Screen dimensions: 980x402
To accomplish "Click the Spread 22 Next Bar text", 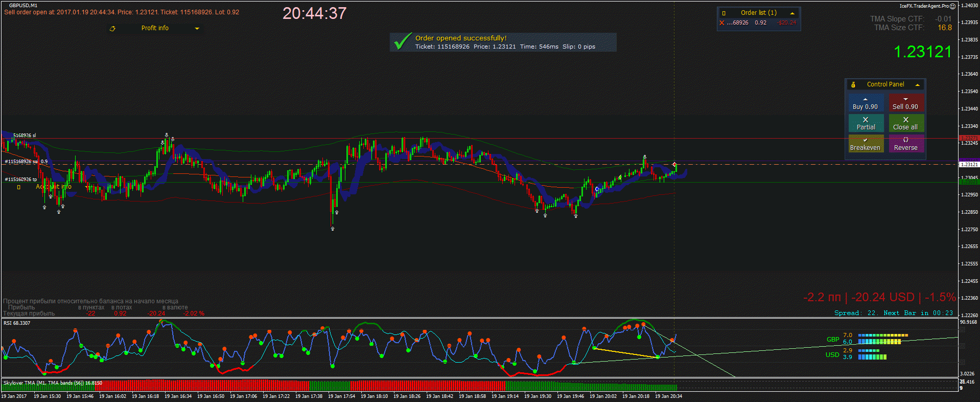I will (894, 313).
